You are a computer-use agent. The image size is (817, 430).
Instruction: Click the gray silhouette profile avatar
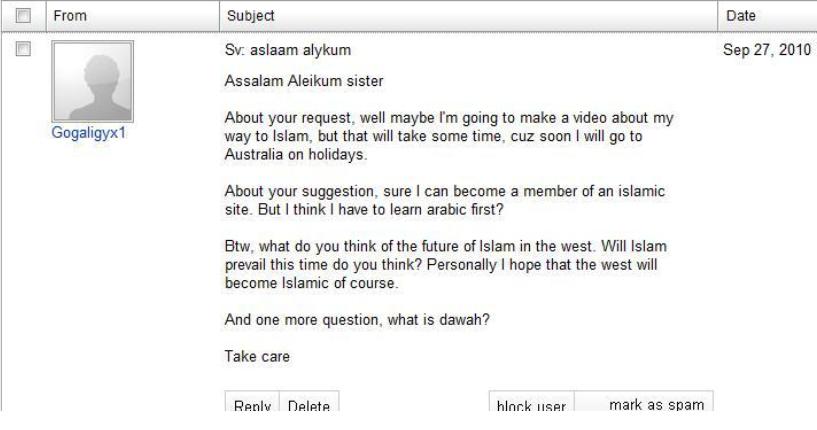click(x=93, y=85)
